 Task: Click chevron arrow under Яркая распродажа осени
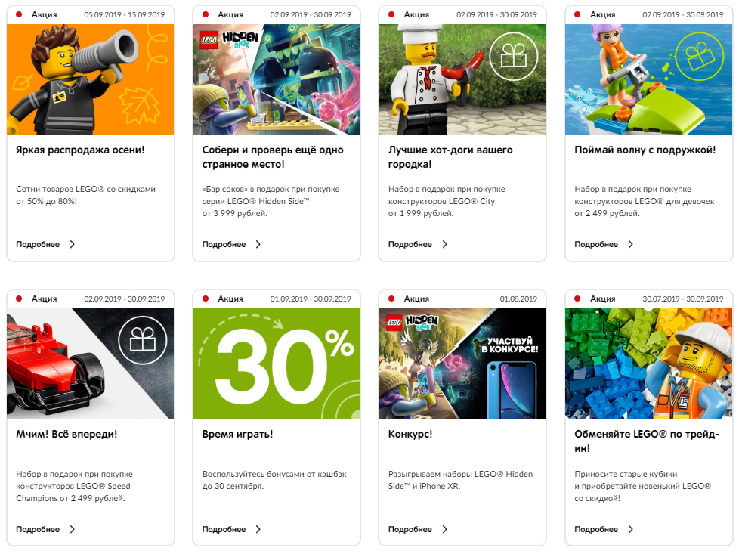click(x=72, y=244)
